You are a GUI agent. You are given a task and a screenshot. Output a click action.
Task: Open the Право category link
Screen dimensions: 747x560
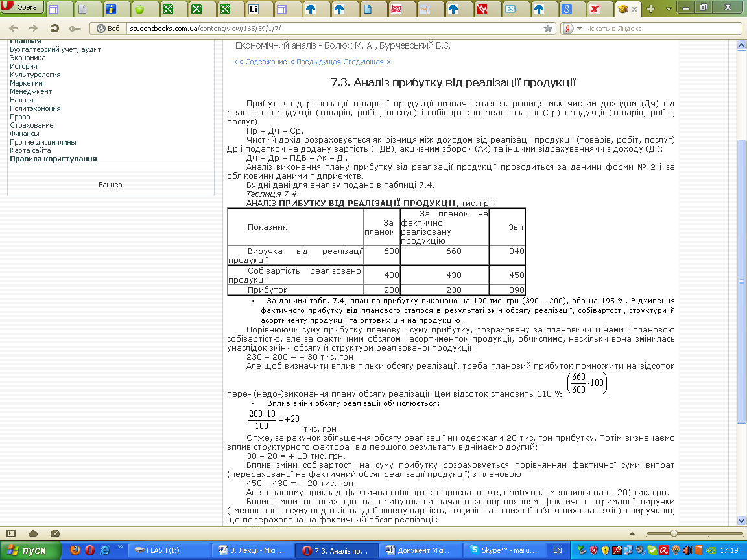click(20, 117)
